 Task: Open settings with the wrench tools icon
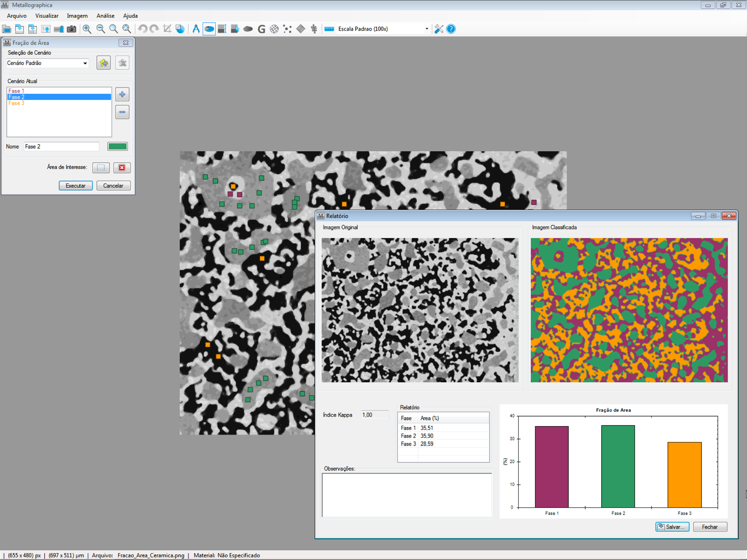coord(439,29)
